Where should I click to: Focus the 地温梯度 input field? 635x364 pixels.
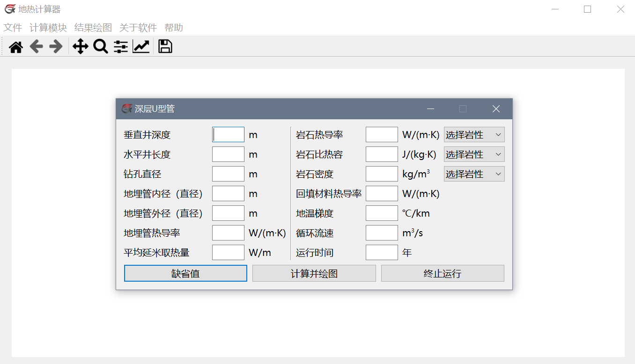(382, 213)
